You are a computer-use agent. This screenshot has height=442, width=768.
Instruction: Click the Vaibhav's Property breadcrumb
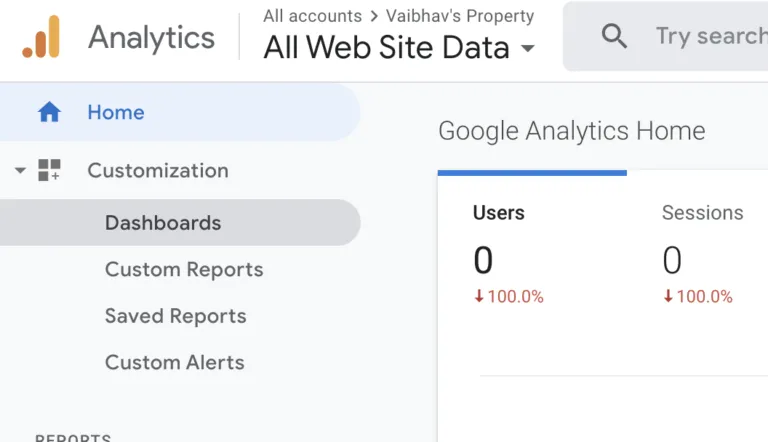point(460,16)
